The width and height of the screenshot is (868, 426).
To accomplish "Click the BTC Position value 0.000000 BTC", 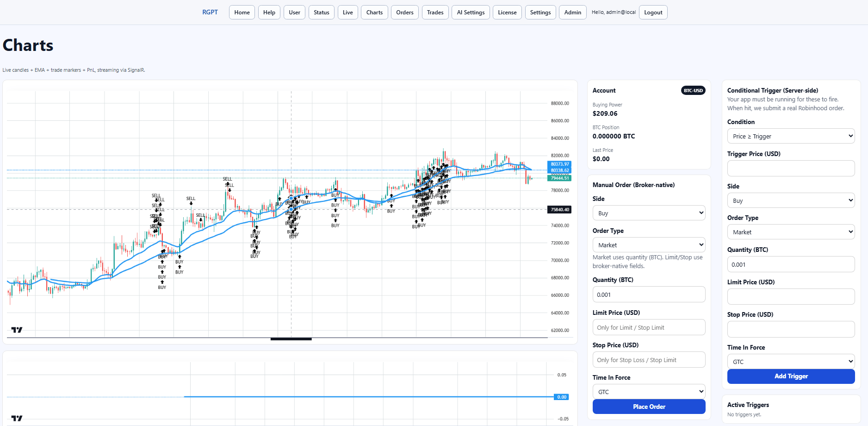I will click(x=614, y=136).
